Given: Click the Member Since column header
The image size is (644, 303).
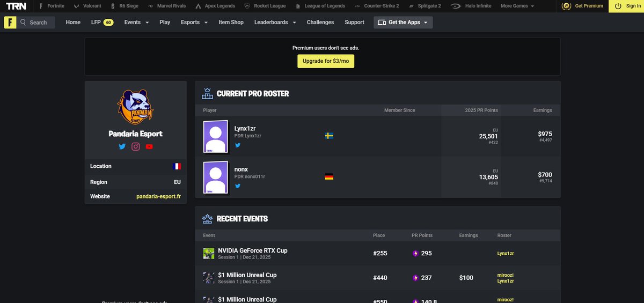Looking at the screenshot, I should point(400,110).
